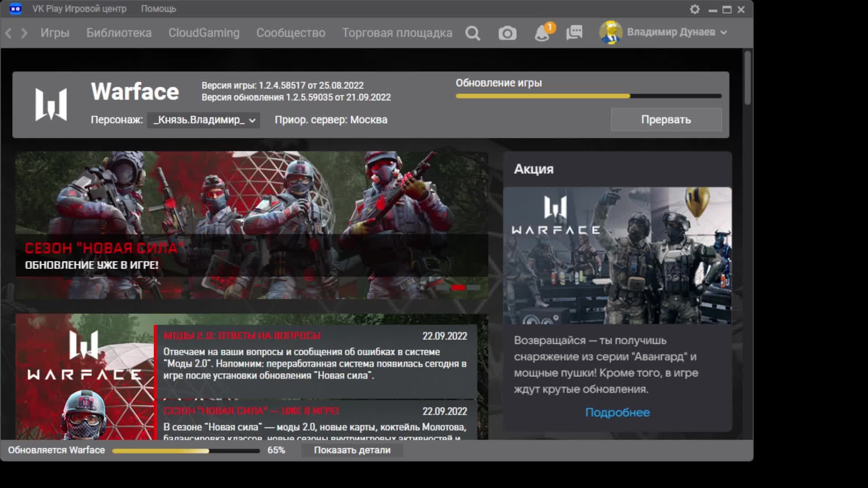Click the Приор. сервер: Москва text
The image size is (868, 488).
(x=331, y=120)
